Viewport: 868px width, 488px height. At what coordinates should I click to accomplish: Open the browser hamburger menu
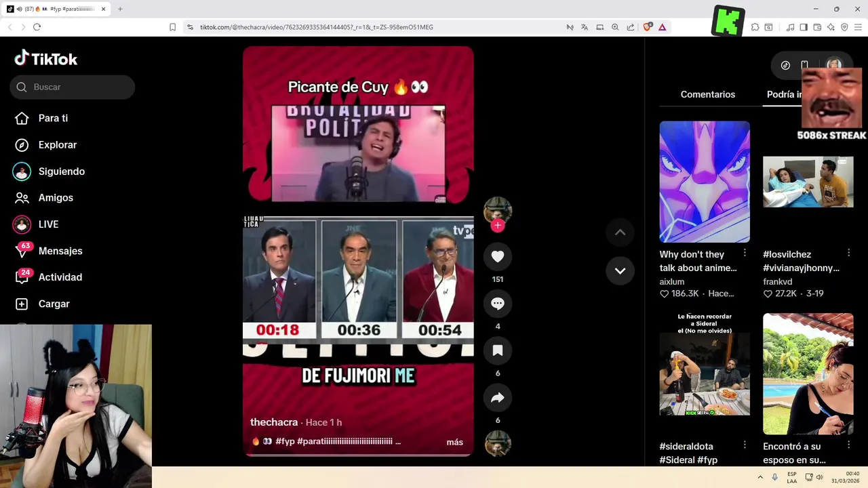click(858, 27)
